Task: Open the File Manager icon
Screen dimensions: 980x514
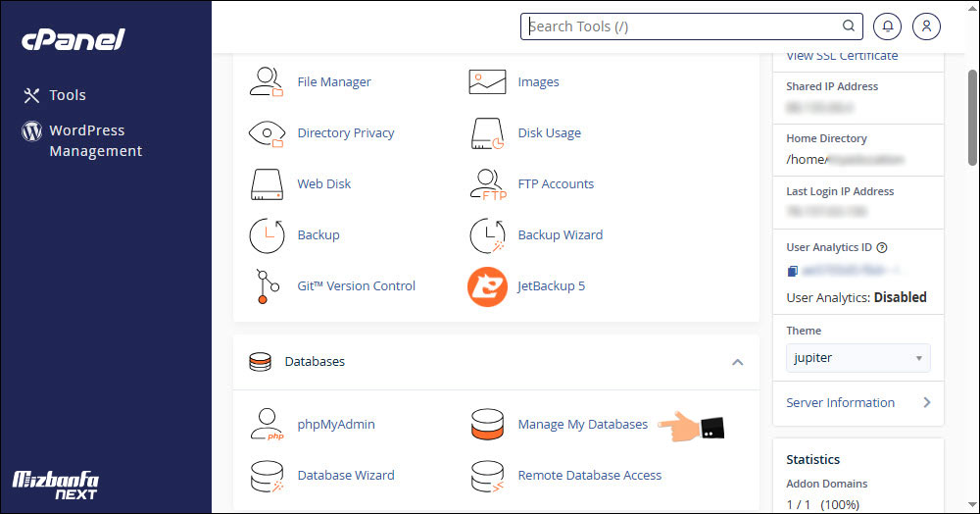Action: [267, 82]
